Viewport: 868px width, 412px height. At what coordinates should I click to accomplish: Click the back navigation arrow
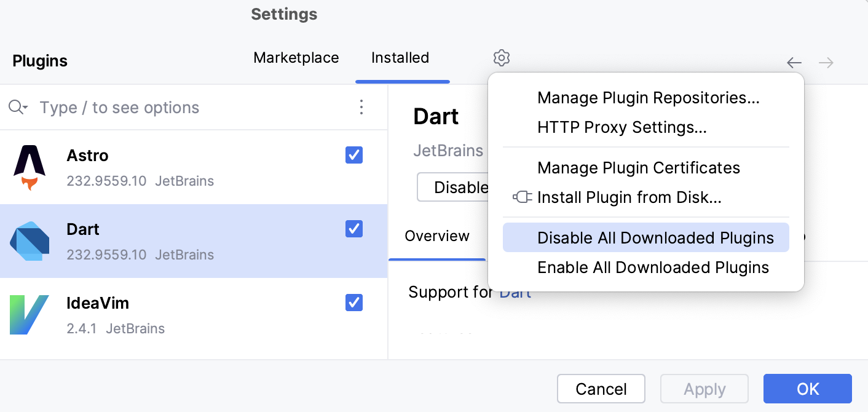pos(794,62)
